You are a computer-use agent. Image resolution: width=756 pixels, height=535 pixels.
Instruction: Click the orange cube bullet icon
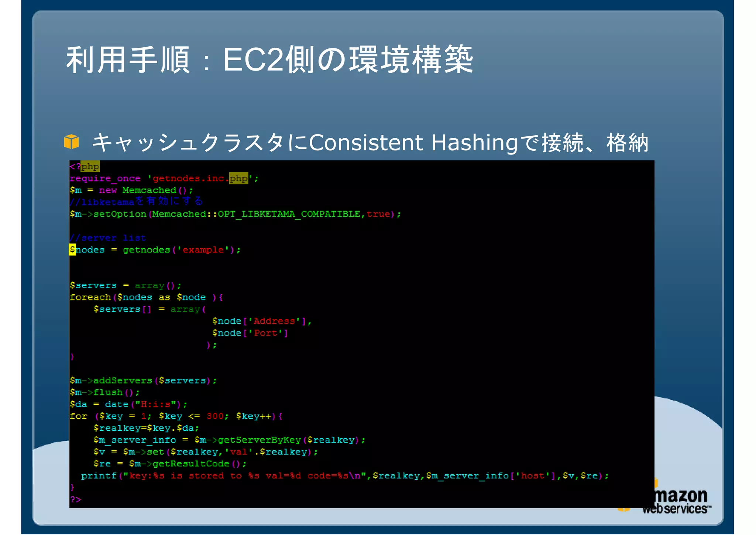pyautogui.click(x=71, y=142)
